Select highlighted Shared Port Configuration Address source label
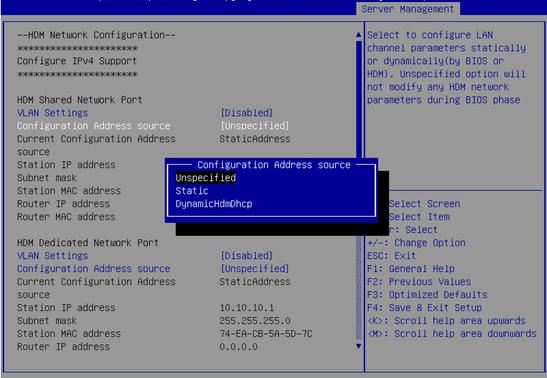This screenshot has width=547, height=378. pyautogui.click(x=93, y=126)
